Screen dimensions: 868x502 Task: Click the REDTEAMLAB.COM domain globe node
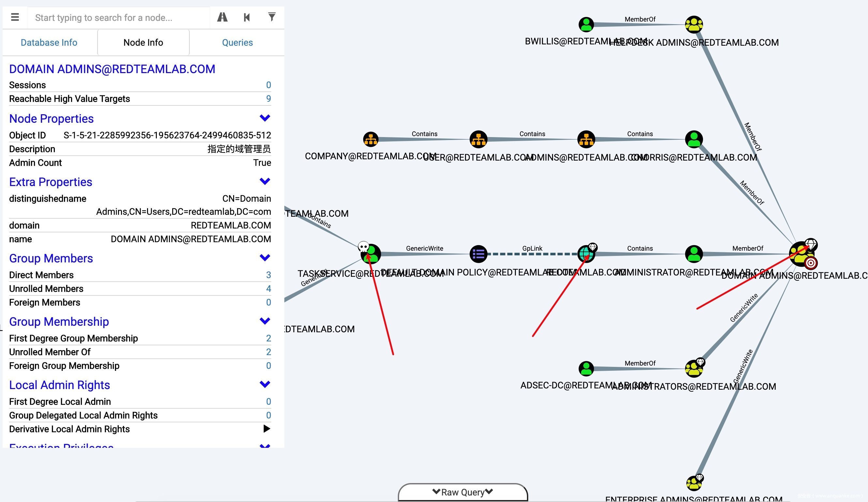pyautogui.click(x=586, y=254)
